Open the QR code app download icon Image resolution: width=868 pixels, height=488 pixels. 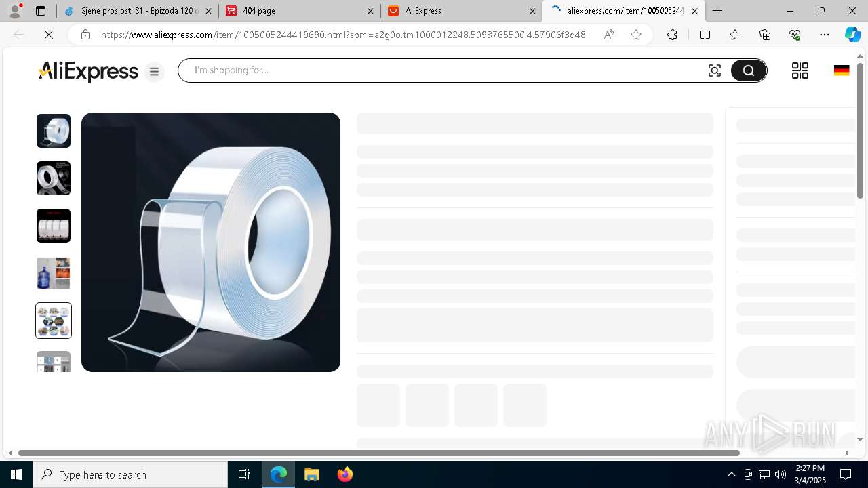point(800,70)
